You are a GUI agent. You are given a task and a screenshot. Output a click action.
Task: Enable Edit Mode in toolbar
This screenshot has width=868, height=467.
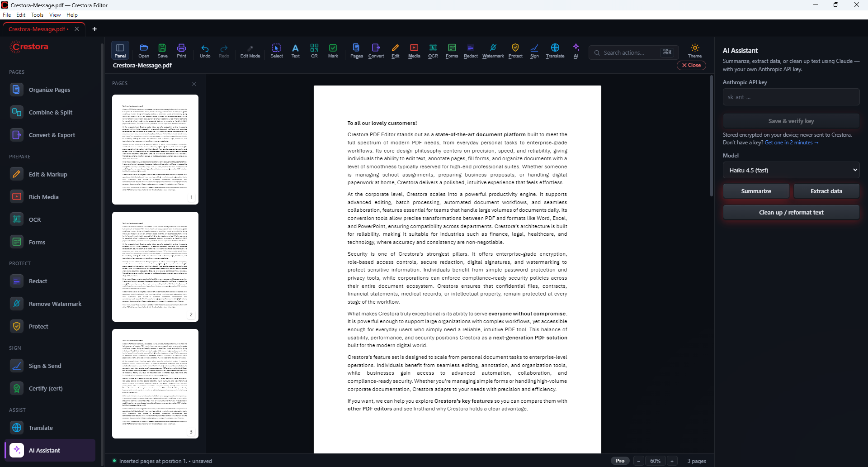(250, 51)
